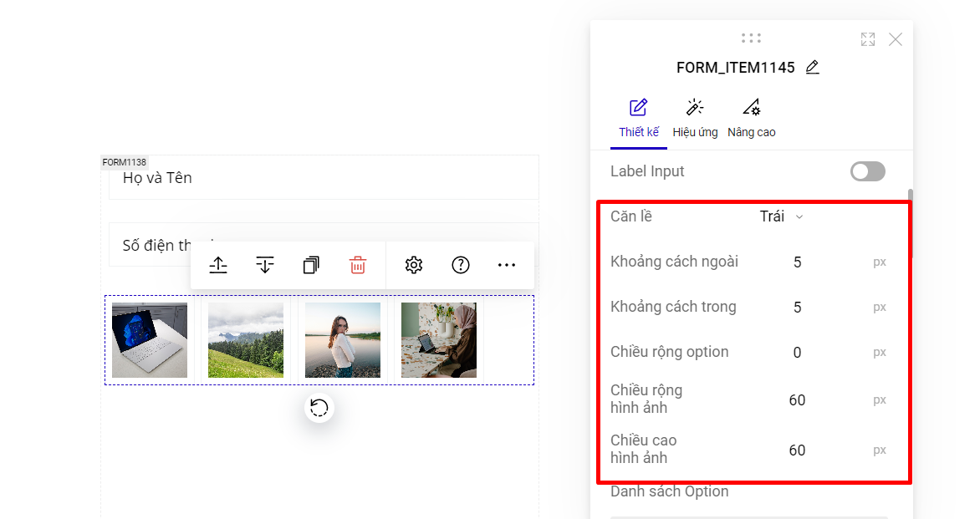Open help question mark icon

[x=461, y=265]
